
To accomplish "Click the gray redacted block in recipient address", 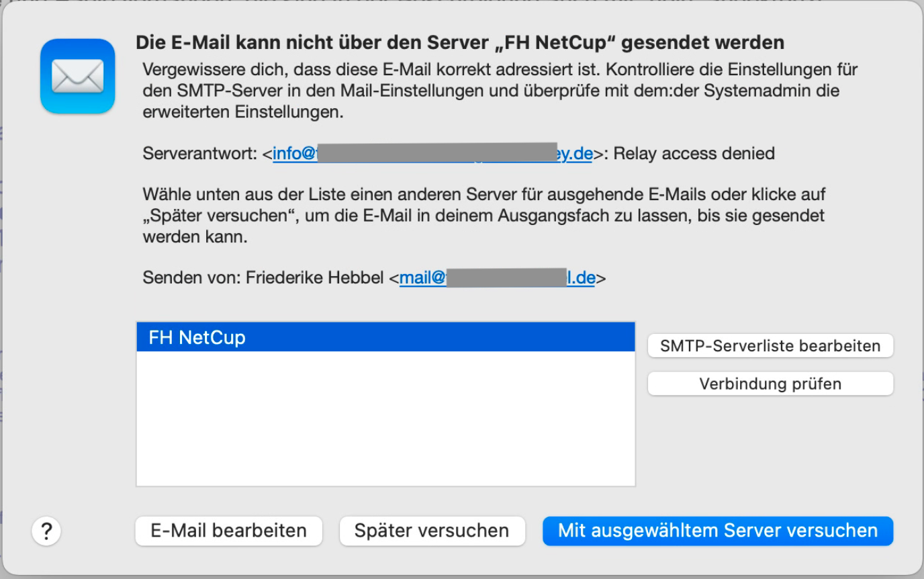I will tap(436, 153).
